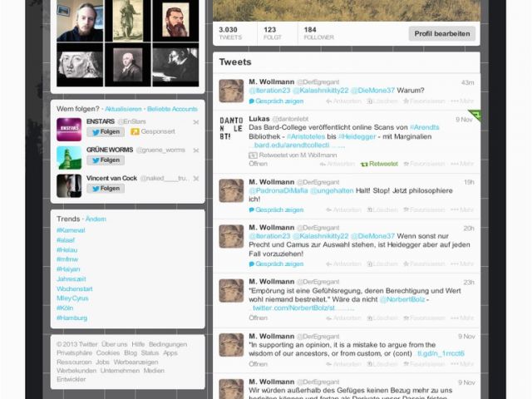Viewport: 532px width, 399px height.
Task: Dismiss the Vincent van Cock suggestion
Action: (196, 179)
